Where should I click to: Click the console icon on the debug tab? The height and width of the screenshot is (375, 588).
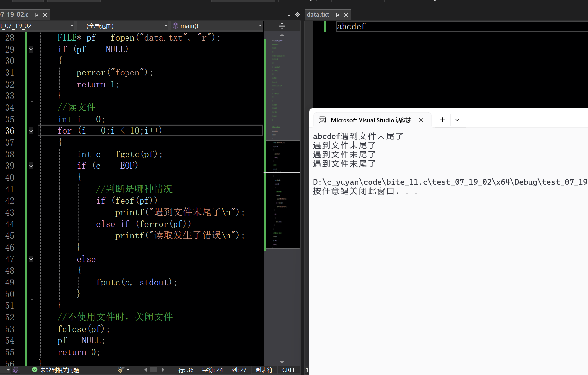coord(322,120)
